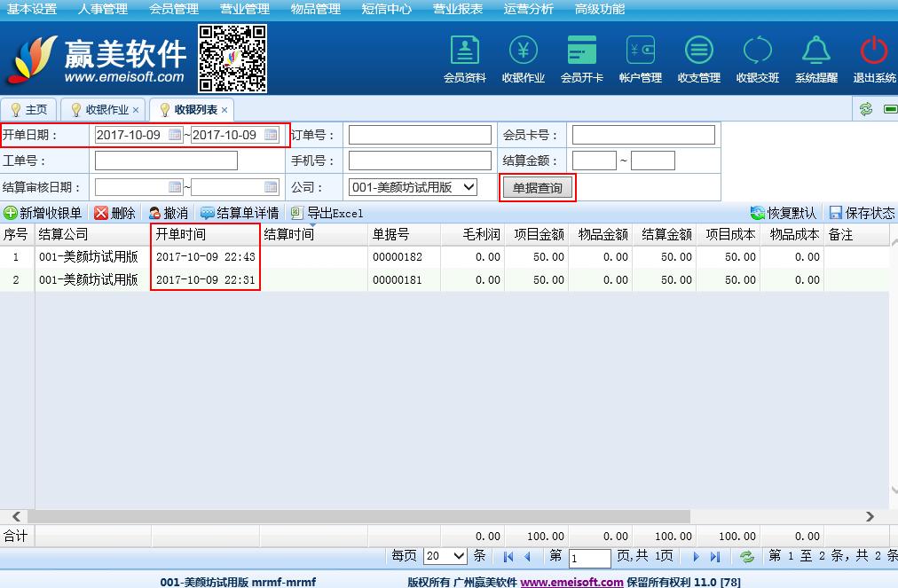898x588 pixels.
Task: Close the 收银列表 tab
Action: 224,110
